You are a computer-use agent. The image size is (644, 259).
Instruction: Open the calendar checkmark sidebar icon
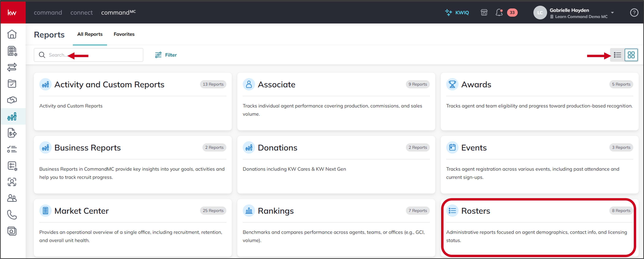point(12,84)
